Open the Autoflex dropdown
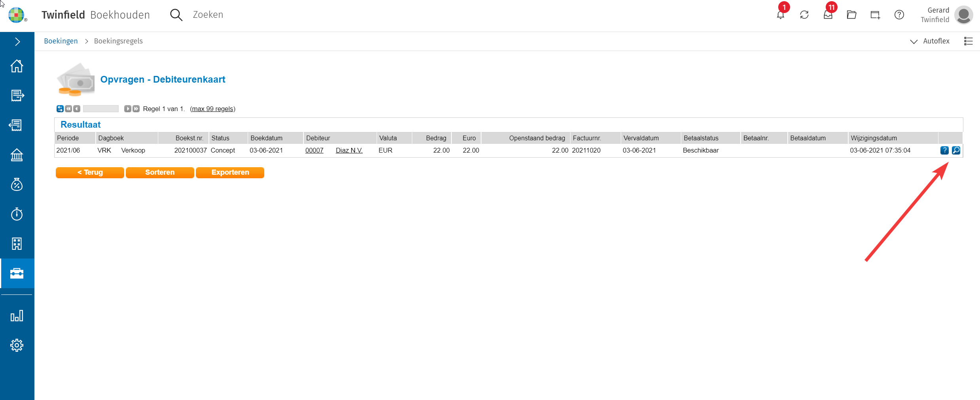Viewport: 980px width, 400px height. tap(930, 41)
